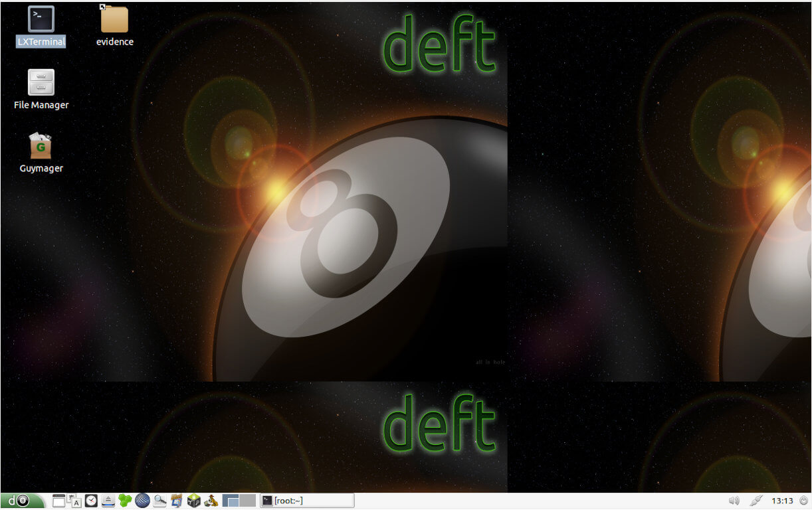The height and width of the screenshot is (510, 812).
Task: Click the 13:13 clock in the panel
Action: [x=782, y=501]
